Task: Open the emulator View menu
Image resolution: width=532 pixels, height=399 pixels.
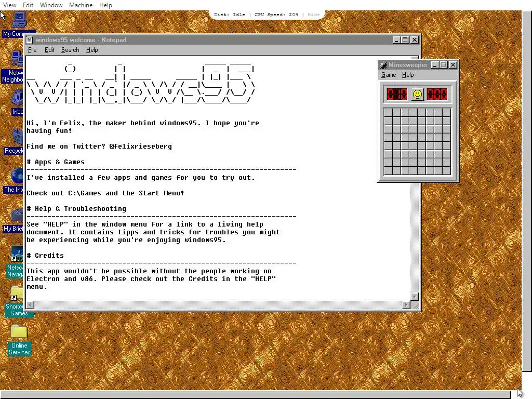Action: point(9,5)
